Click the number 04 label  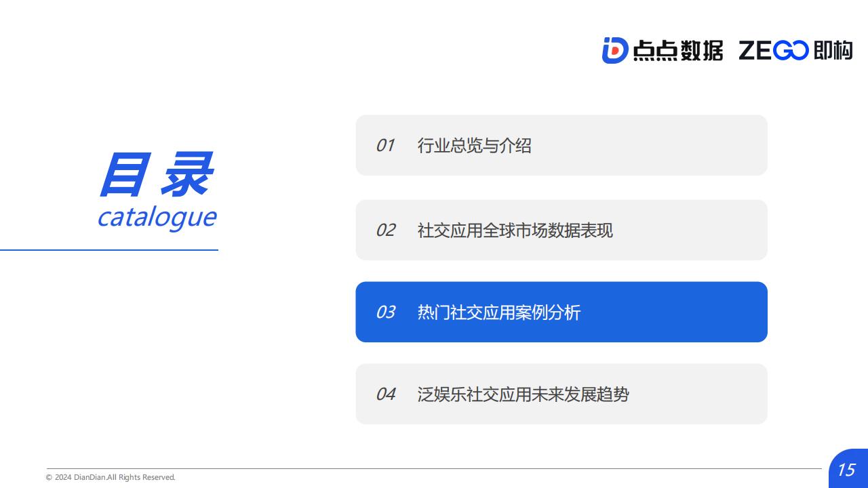tap(386, 394)
